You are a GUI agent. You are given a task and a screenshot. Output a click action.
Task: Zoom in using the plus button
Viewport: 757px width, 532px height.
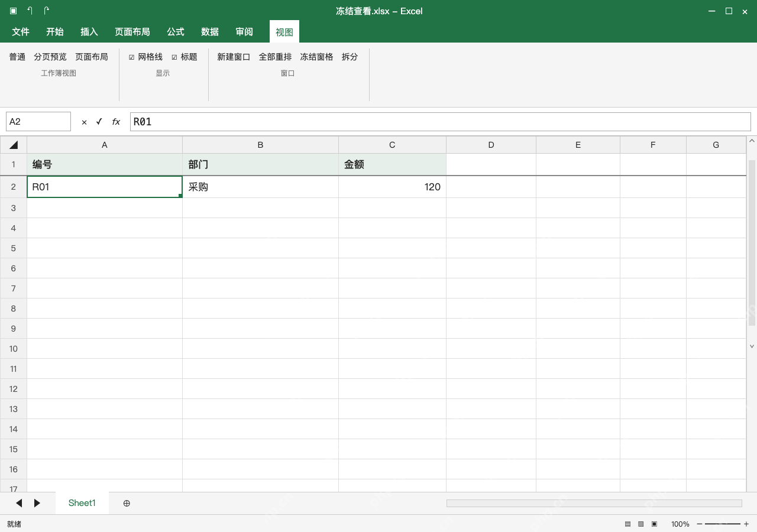click(x=746, y=524)
